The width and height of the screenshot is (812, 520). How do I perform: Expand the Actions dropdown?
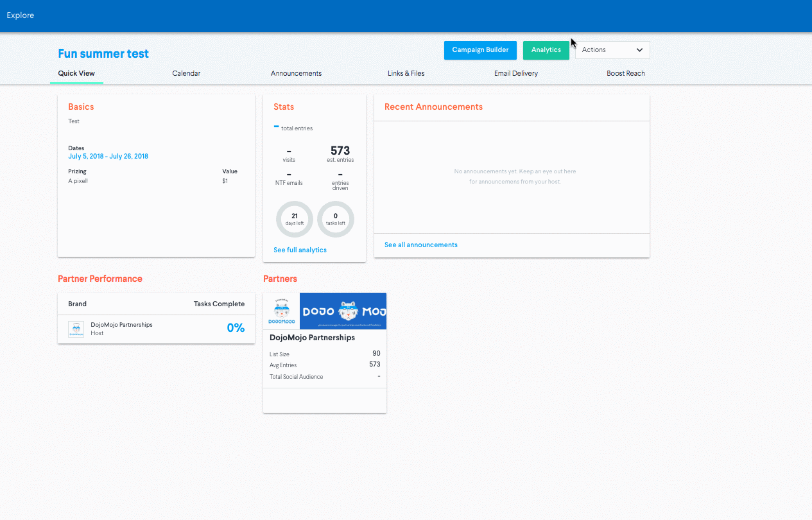coord(612,50)
